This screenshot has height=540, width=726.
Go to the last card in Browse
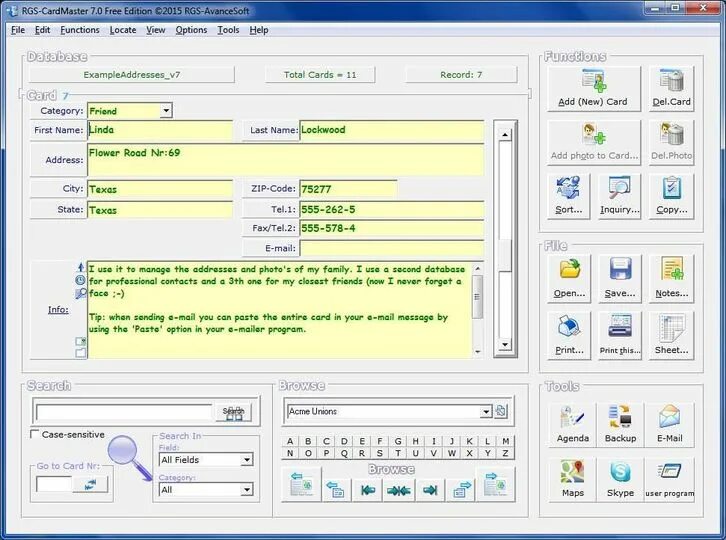click(x=430, y=490)
